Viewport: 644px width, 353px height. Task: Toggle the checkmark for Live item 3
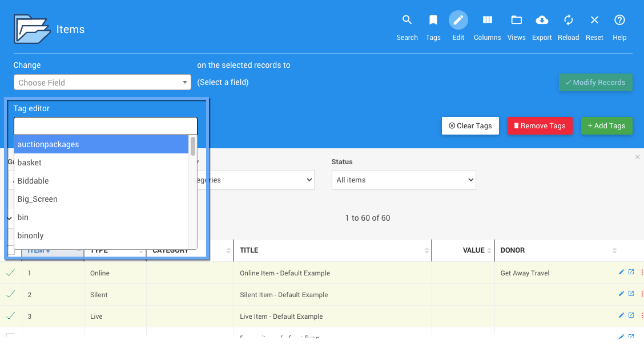11,316
